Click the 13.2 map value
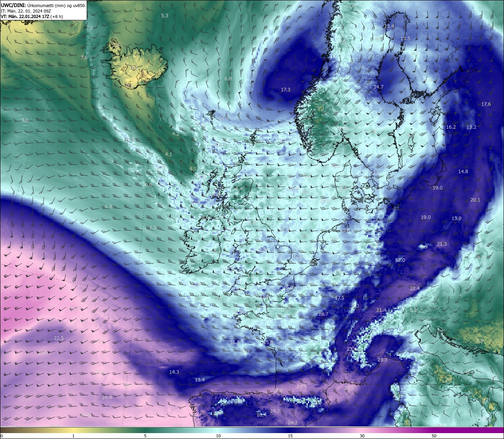Viewport: 504px width, 439px height. [471, 127]
